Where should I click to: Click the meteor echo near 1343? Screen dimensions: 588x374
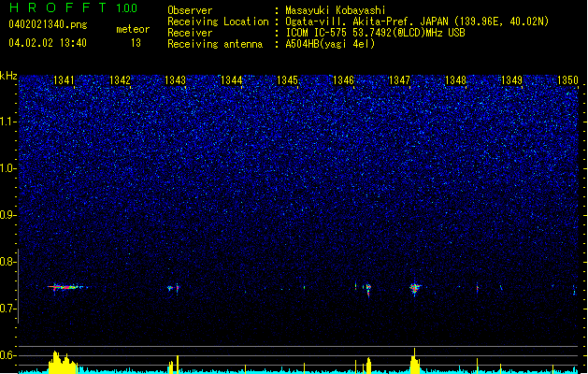173,288
